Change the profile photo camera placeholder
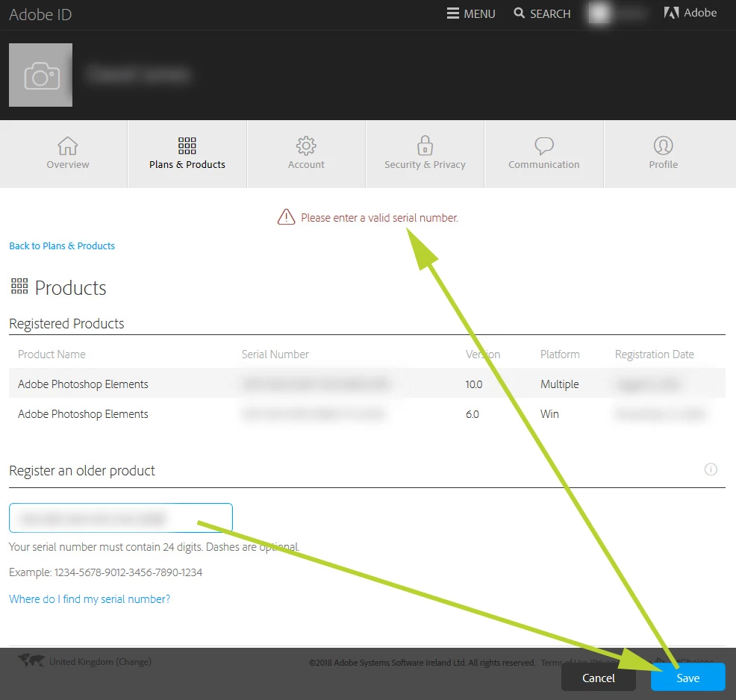The height and width of the screenshot is (700, 736). pos(41,75)
